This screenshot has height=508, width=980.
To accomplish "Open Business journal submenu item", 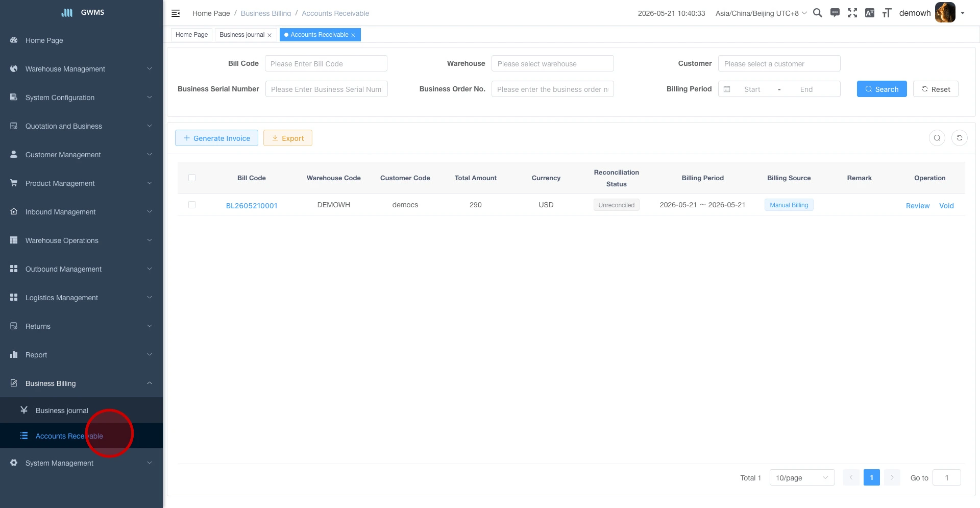I will click(82, 410).
